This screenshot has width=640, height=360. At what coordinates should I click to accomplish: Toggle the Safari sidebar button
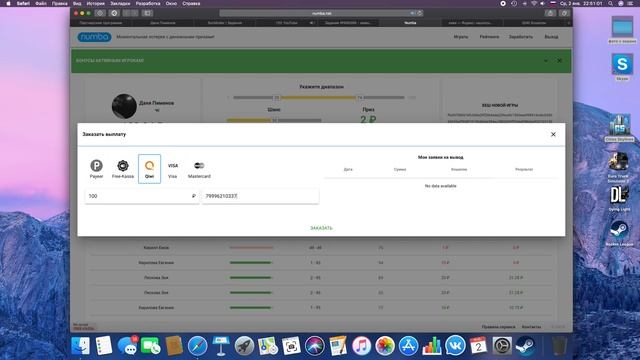[147, 13]
